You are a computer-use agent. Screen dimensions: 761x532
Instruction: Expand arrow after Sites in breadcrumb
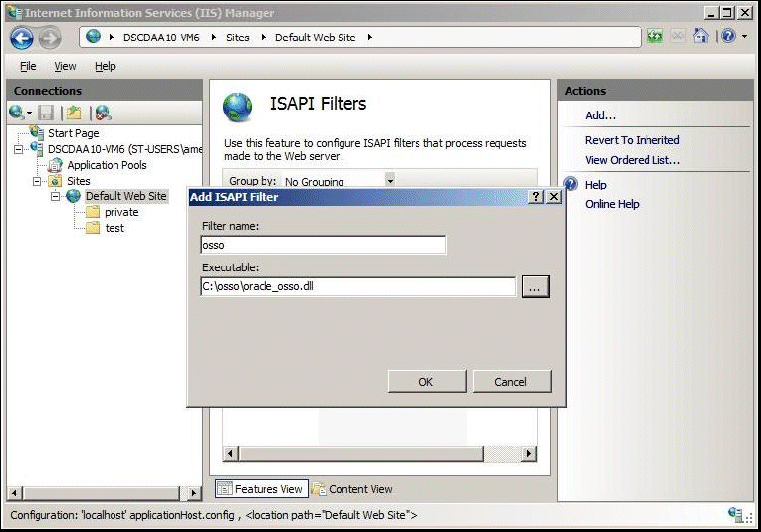pos(264,37)
